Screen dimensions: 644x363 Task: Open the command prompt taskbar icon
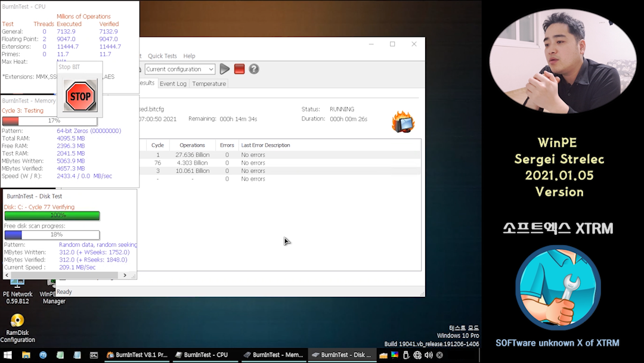tap(94, 355)
